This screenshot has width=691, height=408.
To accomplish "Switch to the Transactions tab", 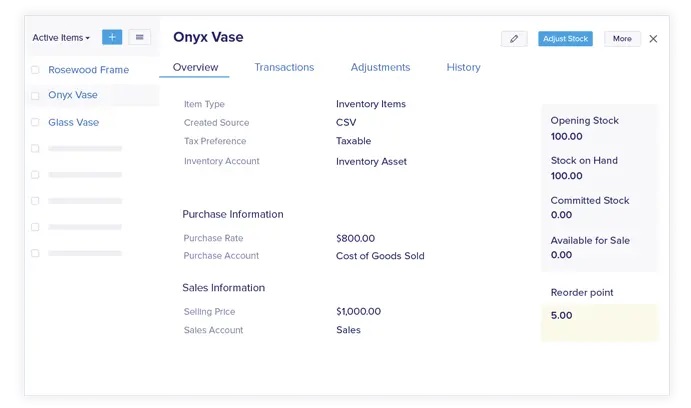I will (284, 67).
